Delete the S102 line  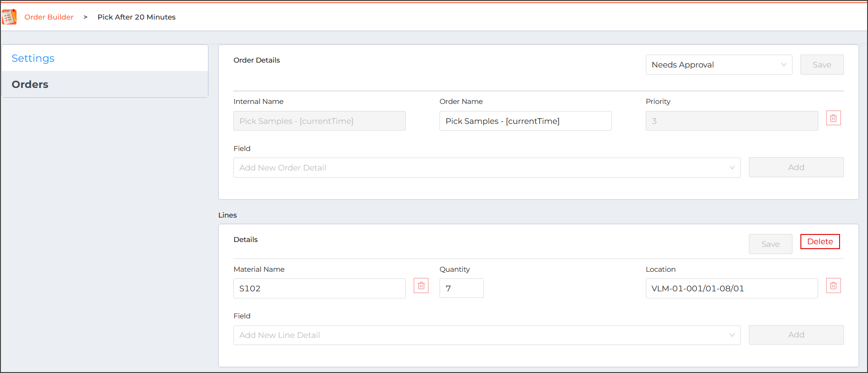click(x=820, y=242)
